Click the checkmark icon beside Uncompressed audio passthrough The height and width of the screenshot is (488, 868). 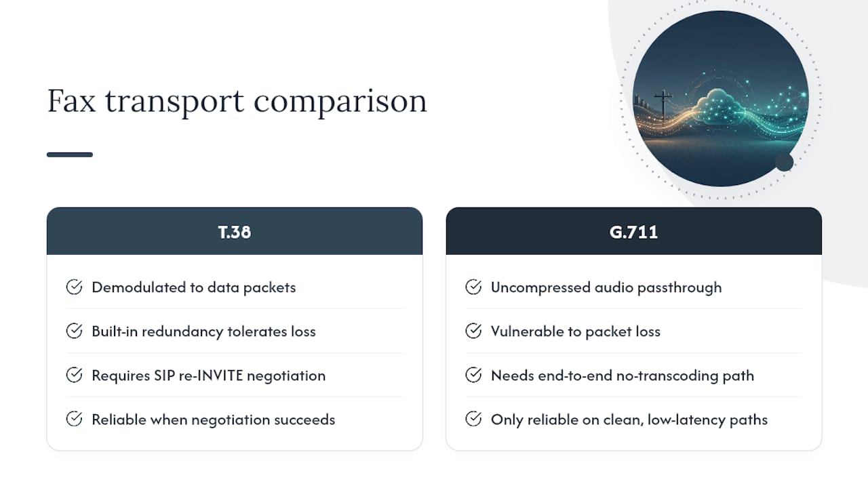[473, 287]
